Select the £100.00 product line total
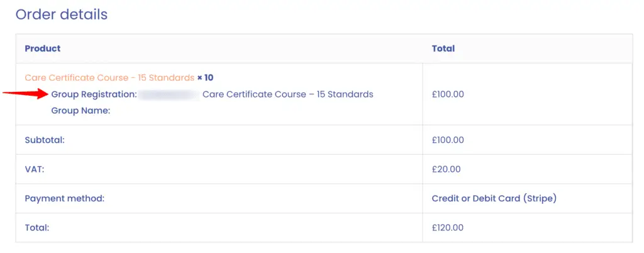Viewport: 644px width, 253px height. pos(448,94)
